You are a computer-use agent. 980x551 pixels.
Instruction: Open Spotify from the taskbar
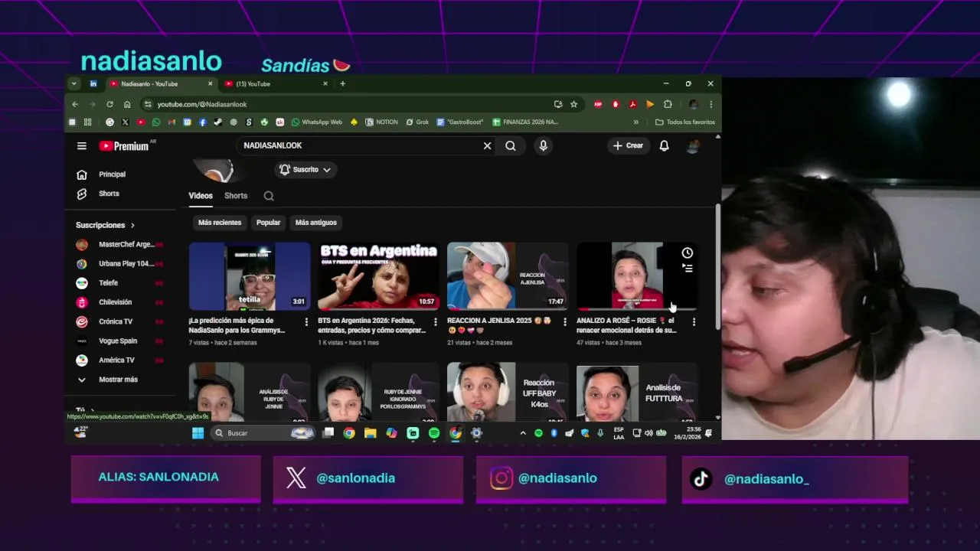(434, 433)
